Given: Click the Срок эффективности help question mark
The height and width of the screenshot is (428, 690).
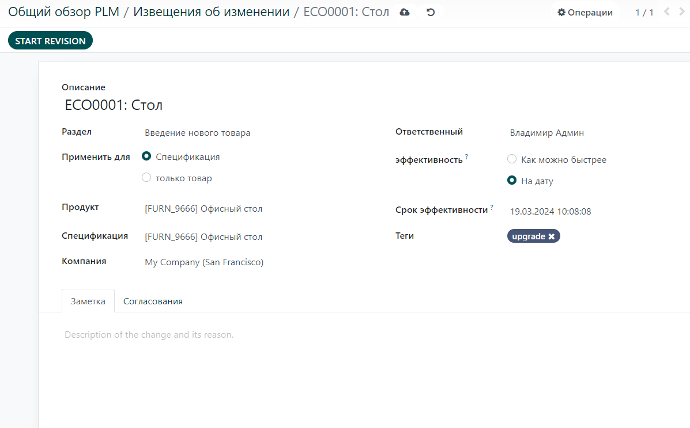Looking at the screenshot, I should point(492,207).
